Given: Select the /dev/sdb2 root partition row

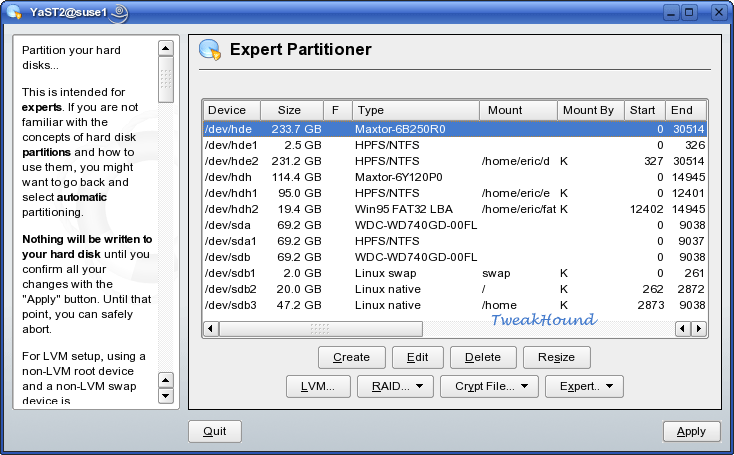Looking at the screenshot, I should point(455,289).
